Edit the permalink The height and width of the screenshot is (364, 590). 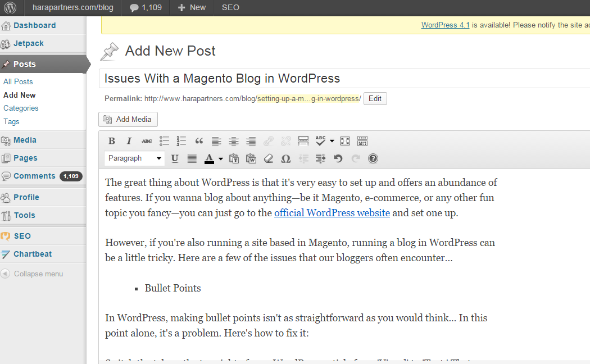tap(375, 98)
